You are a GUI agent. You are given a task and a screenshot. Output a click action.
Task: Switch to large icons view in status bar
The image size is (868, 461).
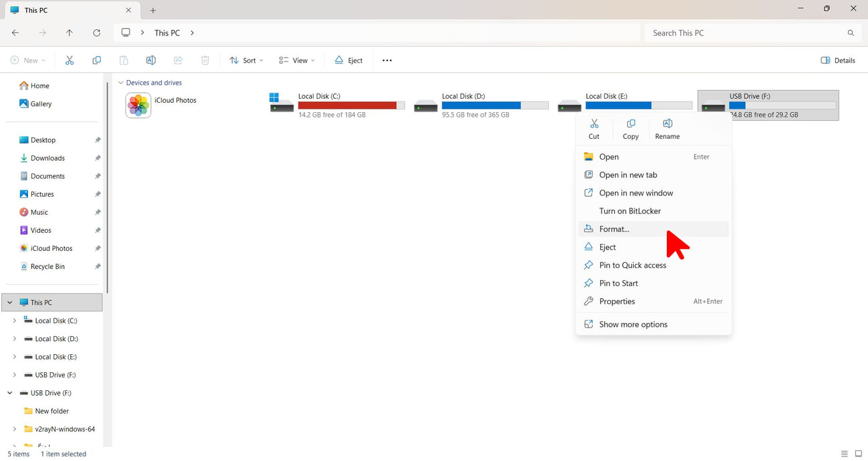pos(859,454)
